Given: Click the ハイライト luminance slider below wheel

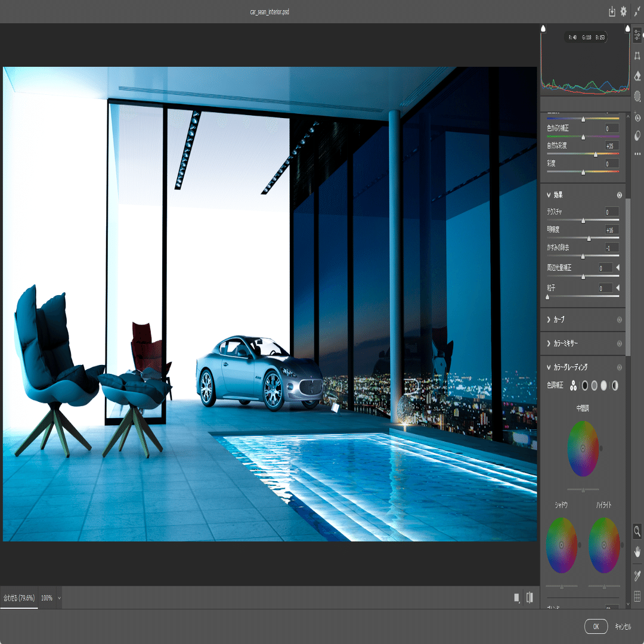Looking at the screenshot, I should point(603,587).
